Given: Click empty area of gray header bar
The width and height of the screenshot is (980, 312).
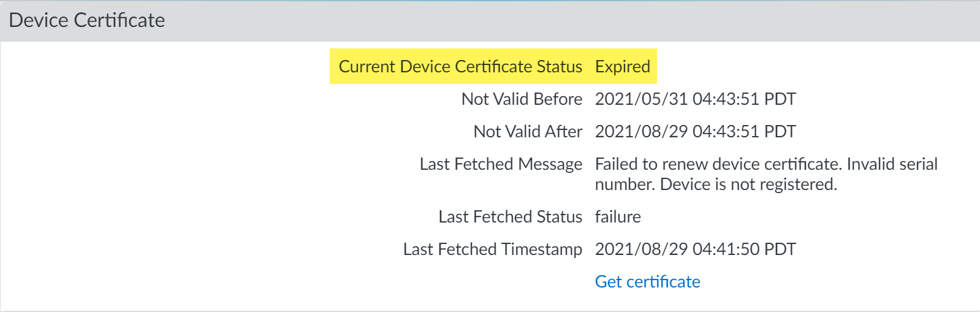Looking at the screenshot, I should point(552,20).
